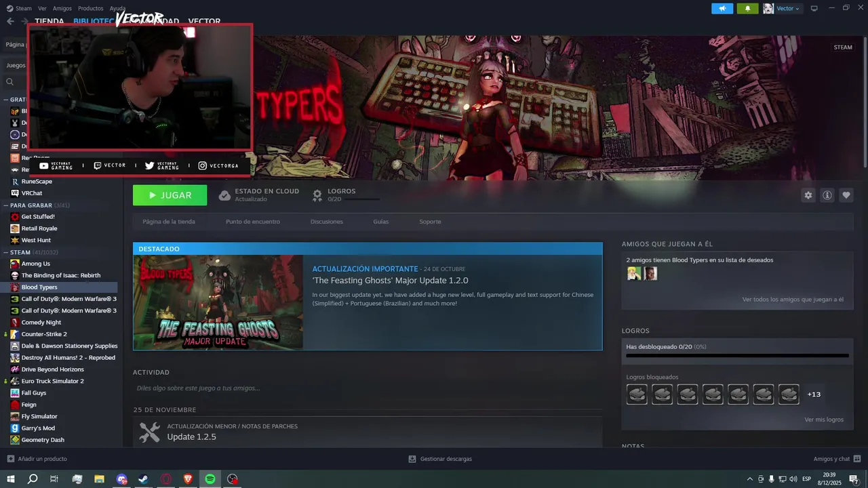The height and width of the screenshot is (488, 868).
Task: Click the last locked achievement icon
Action: [789, 394]
